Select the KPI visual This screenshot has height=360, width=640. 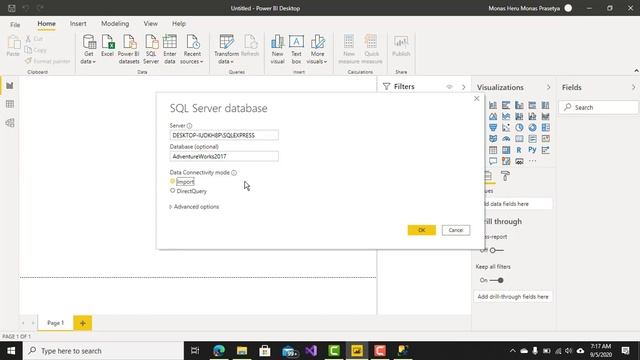tap(545, 139)
